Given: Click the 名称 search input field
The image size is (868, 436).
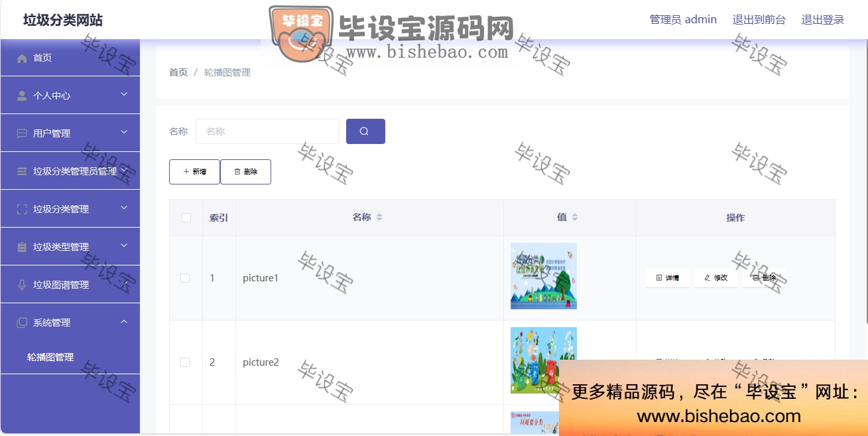Looking at the screenshot, I should [x=267, y=131].
